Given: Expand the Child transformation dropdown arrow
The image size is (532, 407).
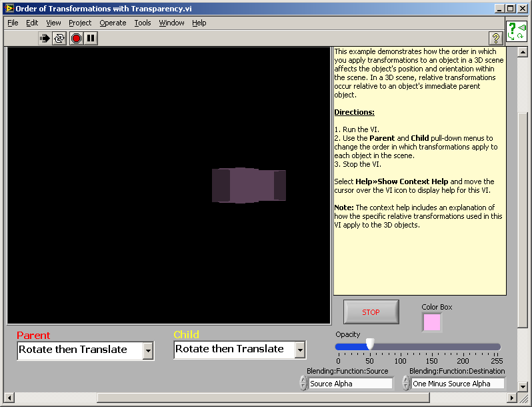Looking at the screenshot, I should tap(300, 350).
